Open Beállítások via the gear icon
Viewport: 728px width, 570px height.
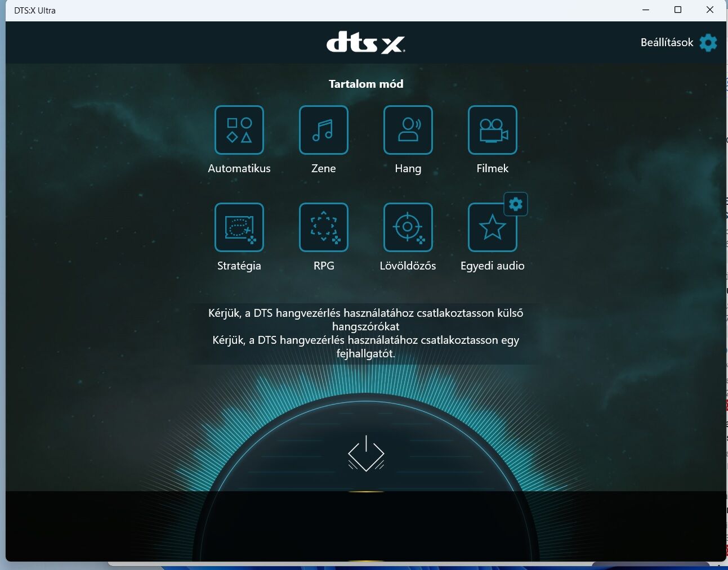click(x=708, y=43)
